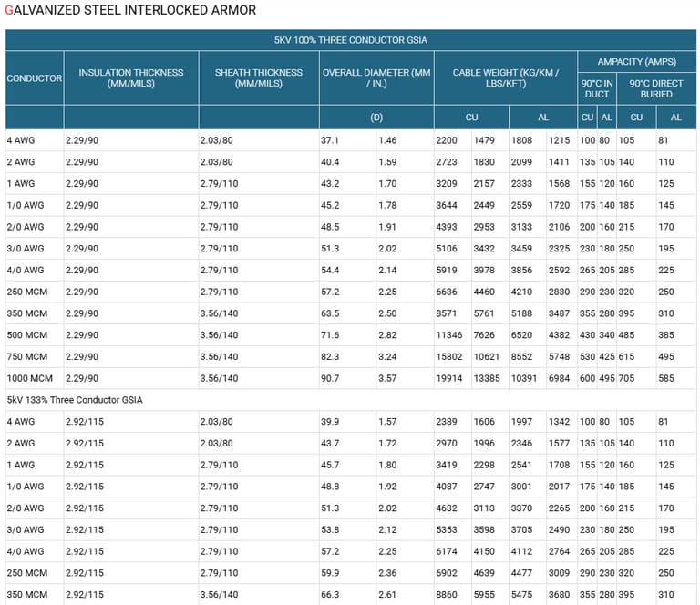Select the Sheath Thickness column header
This screenshot has width=700, height=605.
258,78
